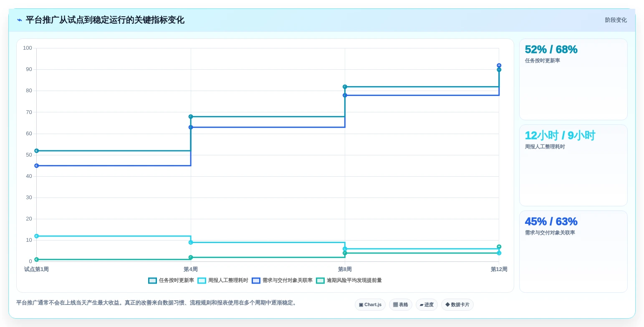This screenshot has height=327, width=644.
Task: Click the 需求与交付对象关联率 point at 第4周 (63)
Action: pos(191,127)
